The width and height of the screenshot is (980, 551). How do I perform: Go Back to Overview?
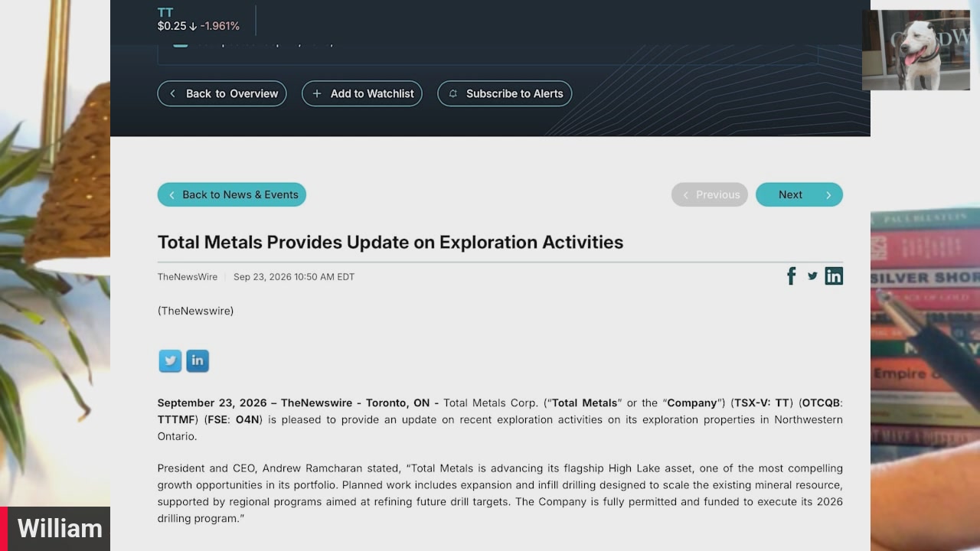tap(222, 93)
